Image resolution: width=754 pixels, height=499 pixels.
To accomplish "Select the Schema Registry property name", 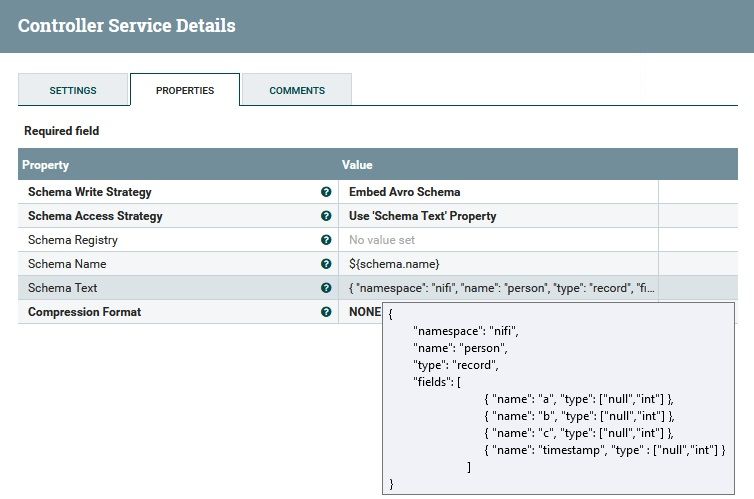I will point(73,240).
